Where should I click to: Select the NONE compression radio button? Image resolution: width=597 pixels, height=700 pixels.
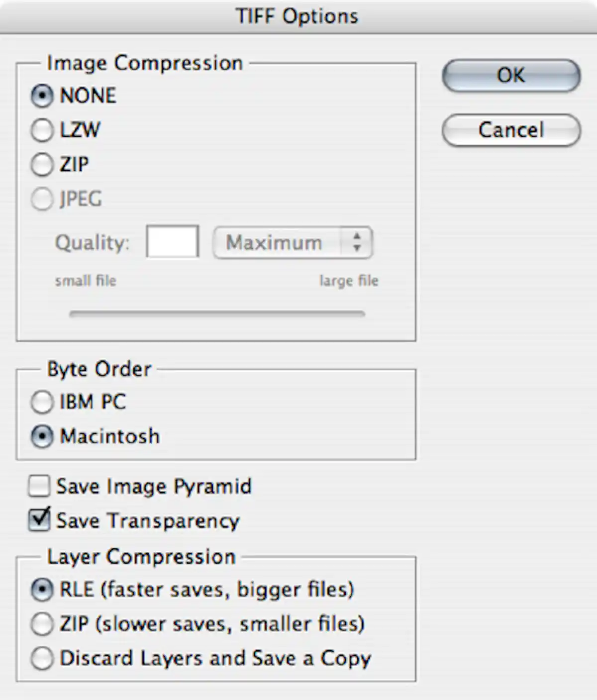42,97
